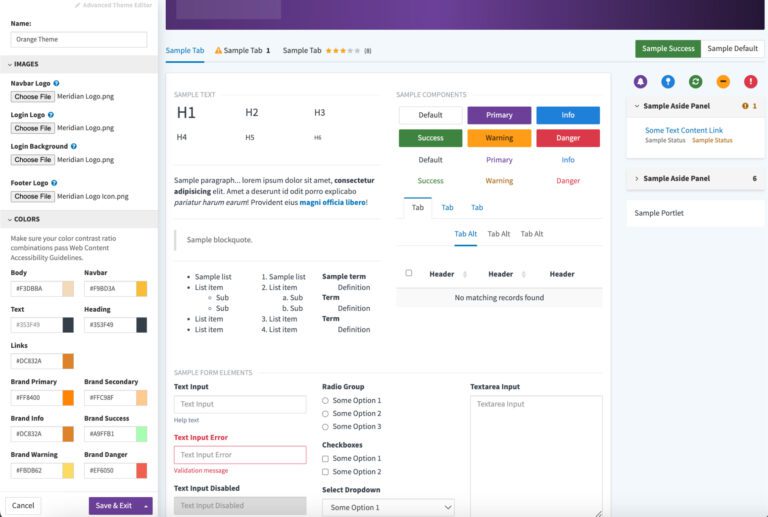Click the red exclamation alert icon

(x=750, y=81)
